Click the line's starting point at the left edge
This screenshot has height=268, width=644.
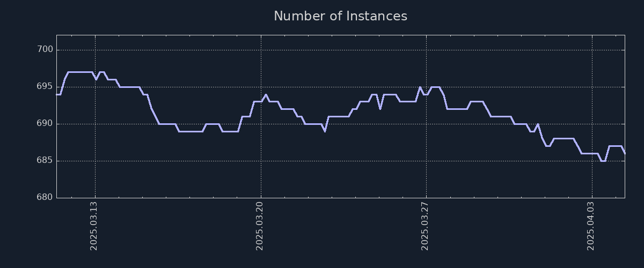click(x=57, y=94)
